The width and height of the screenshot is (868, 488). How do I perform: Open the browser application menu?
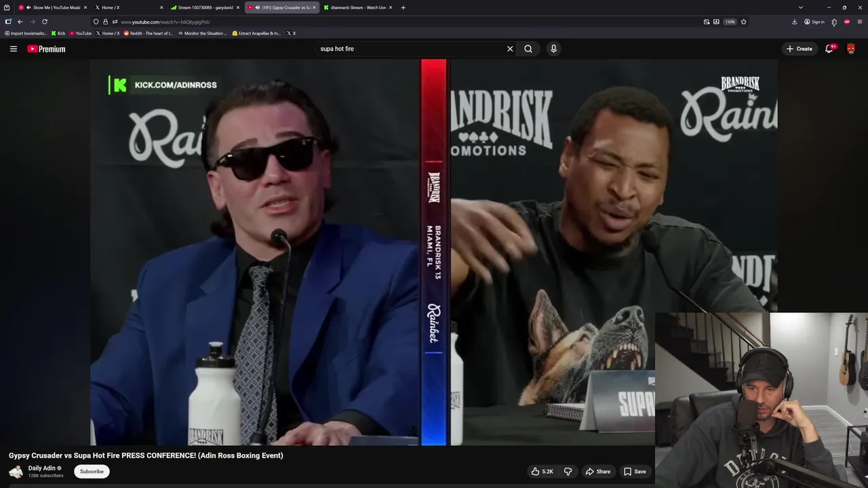(x=860, y=22)
